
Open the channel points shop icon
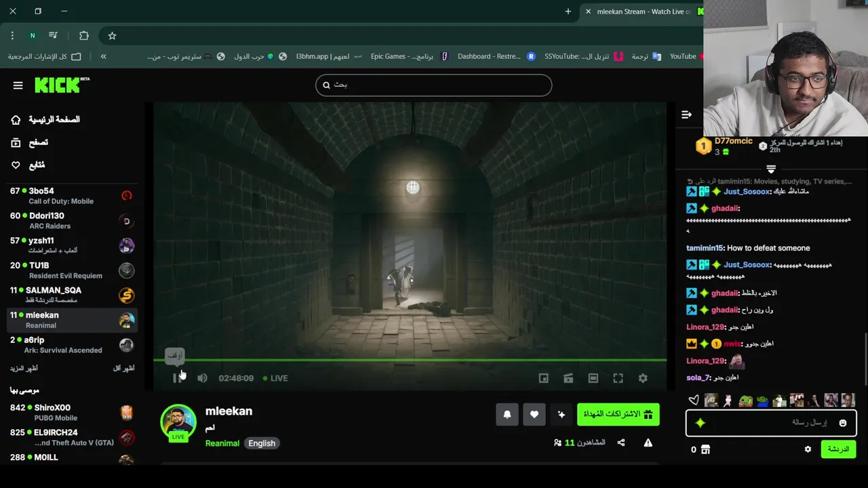point(705,449)
